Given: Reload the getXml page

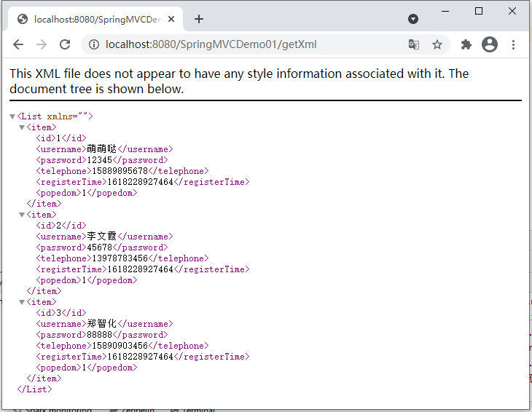Looking at the screenshot, I should (x=65, y=44).
